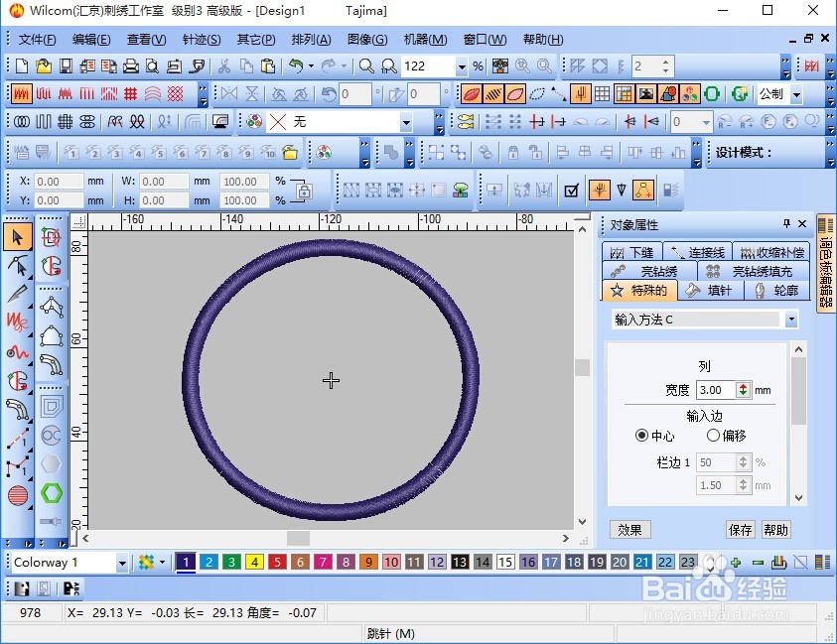Switch to the 轮廓 tab

coord(777,291)
